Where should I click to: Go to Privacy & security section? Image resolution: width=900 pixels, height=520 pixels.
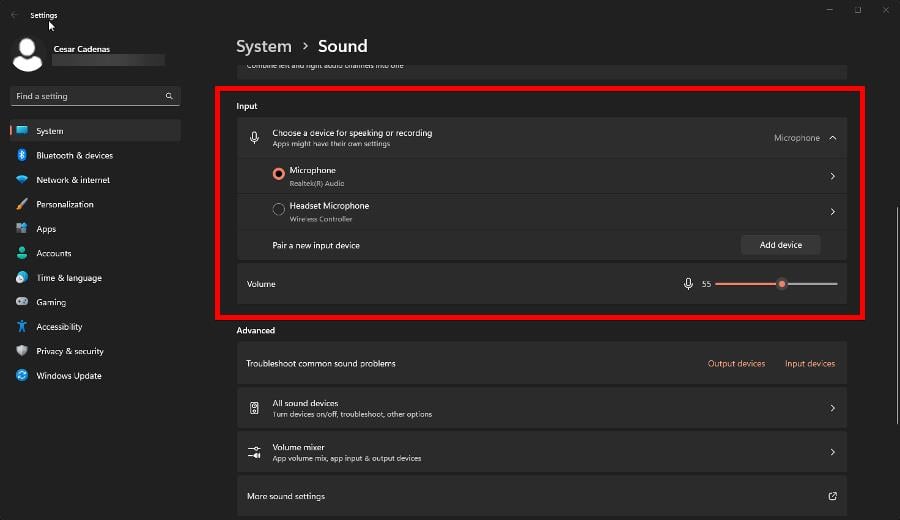95,351
